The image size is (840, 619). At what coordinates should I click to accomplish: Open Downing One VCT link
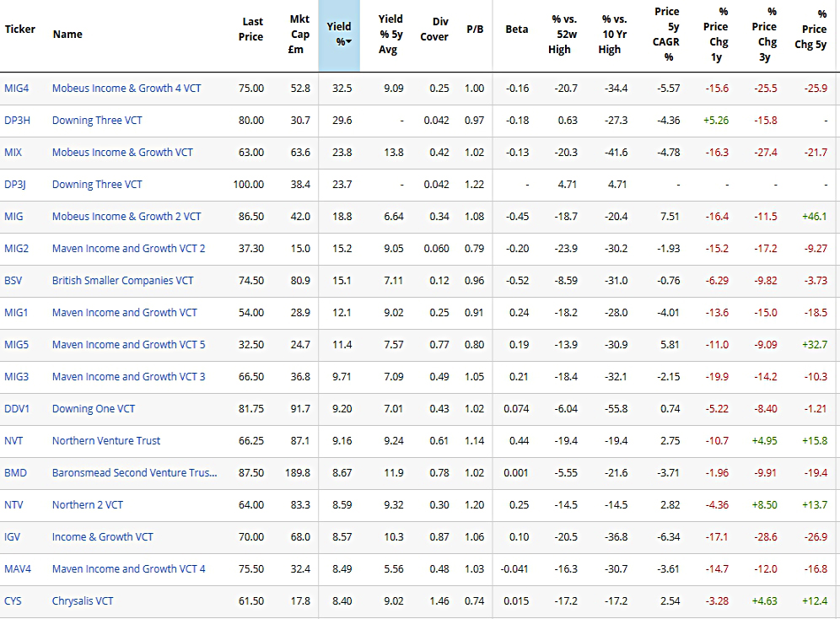tap(94, 409)
